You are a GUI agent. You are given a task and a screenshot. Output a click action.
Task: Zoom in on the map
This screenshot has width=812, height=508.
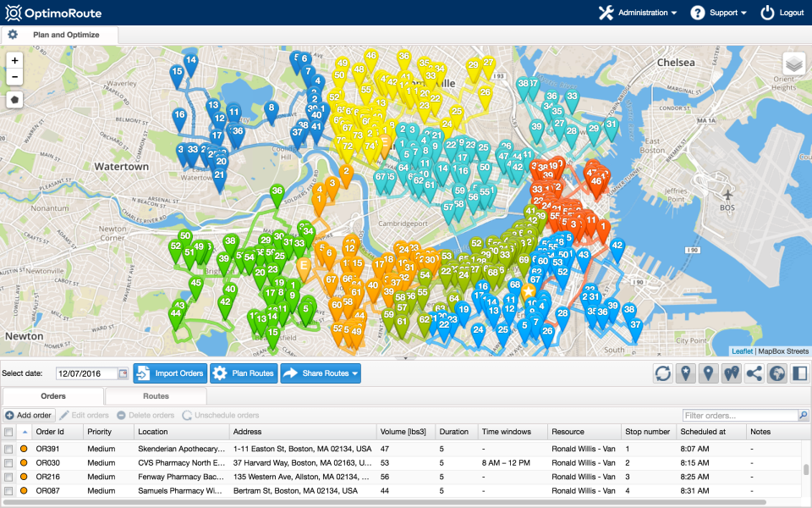[x=14, y=61]
